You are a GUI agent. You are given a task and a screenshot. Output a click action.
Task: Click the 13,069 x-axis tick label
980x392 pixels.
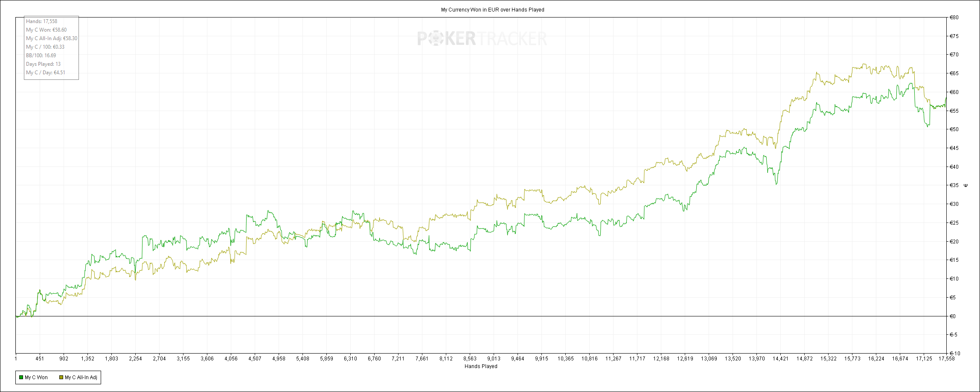coord(709,359)
